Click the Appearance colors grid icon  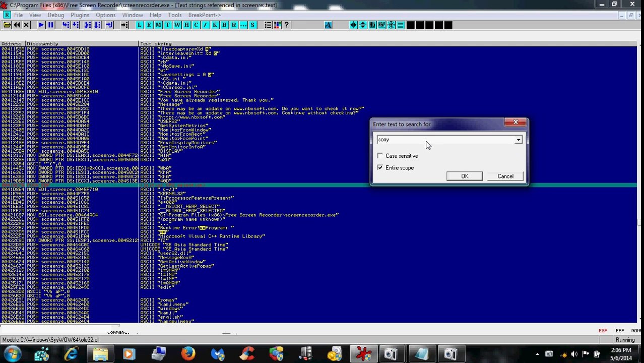[x=278, y=25]
